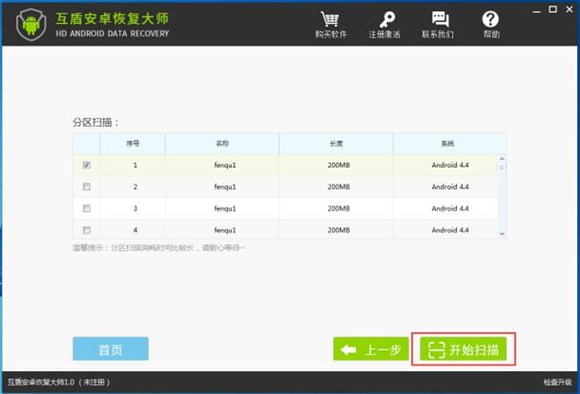Viewport: 580px width, 394px height.
Task: Check the checkbox for partition row 4
Action: 87,230
